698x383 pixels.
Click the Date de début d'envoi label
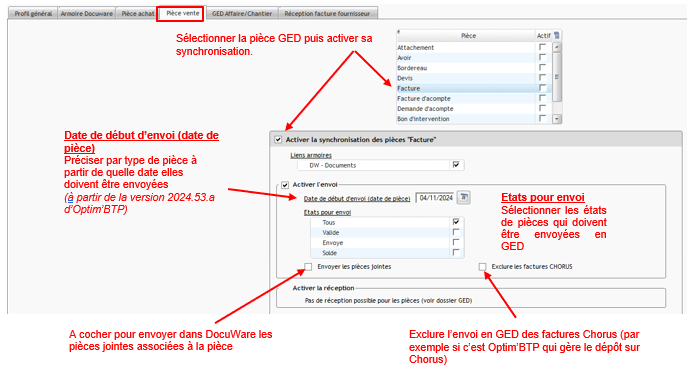pyautogui.click(x=357, y=199)
